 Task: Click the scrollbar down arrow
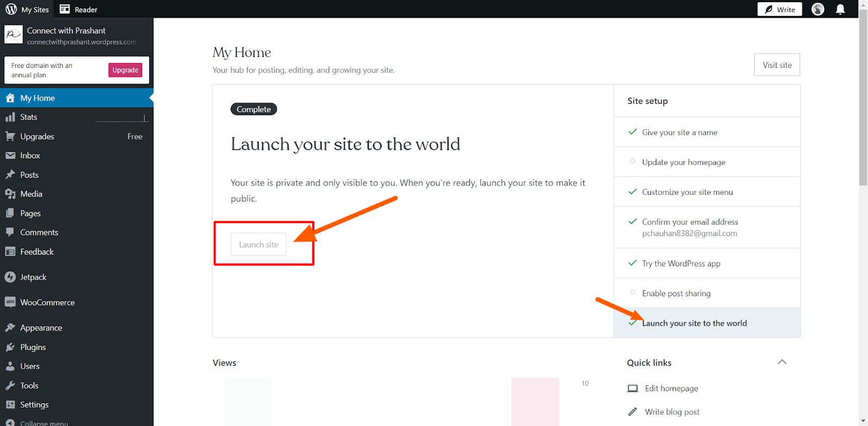(863, 421)
